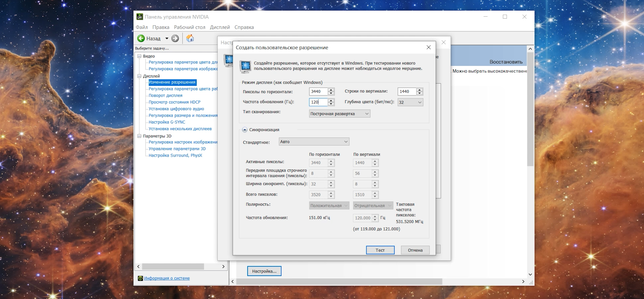Screen dimensions: 644x299
Task: Click the Тест button
Action: [380, 250]
